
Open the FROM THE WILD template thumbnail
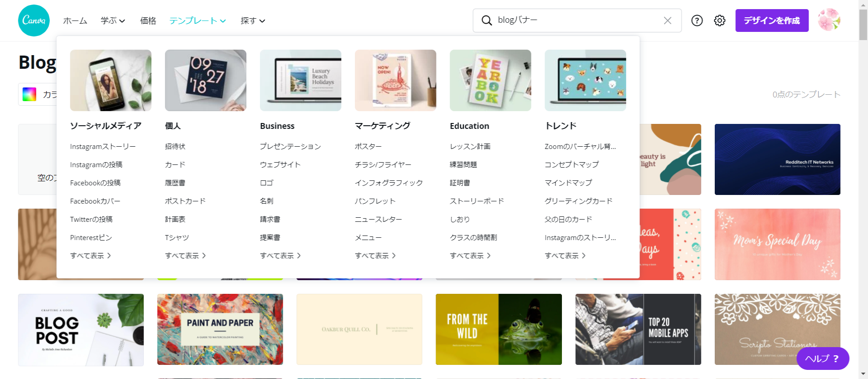click(499, 329)
